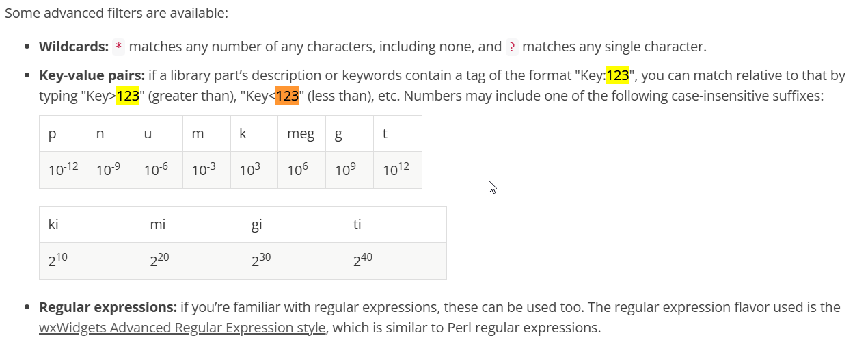Click the "Some advanced filters are available" text

click(x=116, y=13)
